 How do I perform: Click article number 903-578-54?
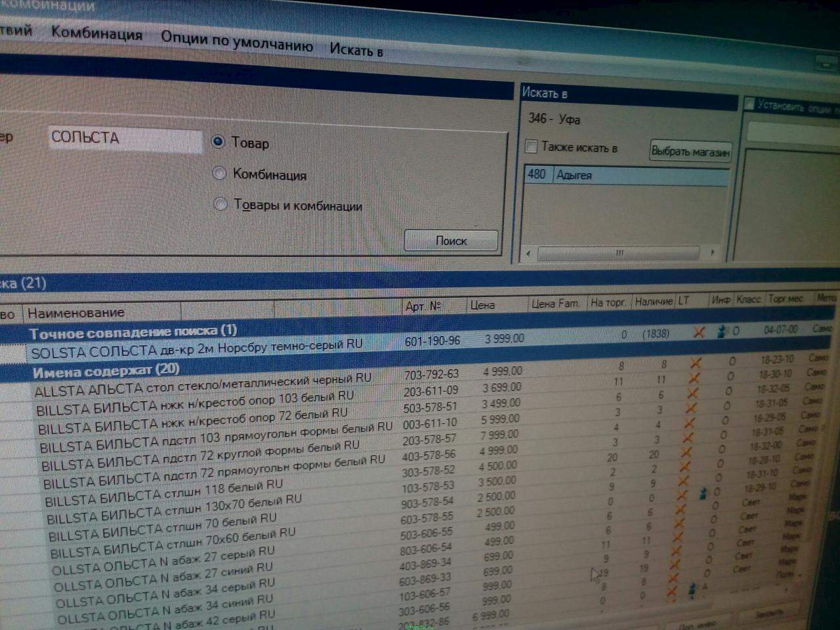(427, 503)
